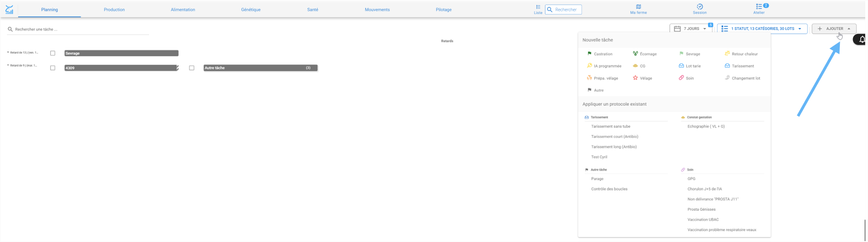Screen dimensions: 868x242
Task: Switch to the Alimentation tab
Action: click(x=183, y=10)
